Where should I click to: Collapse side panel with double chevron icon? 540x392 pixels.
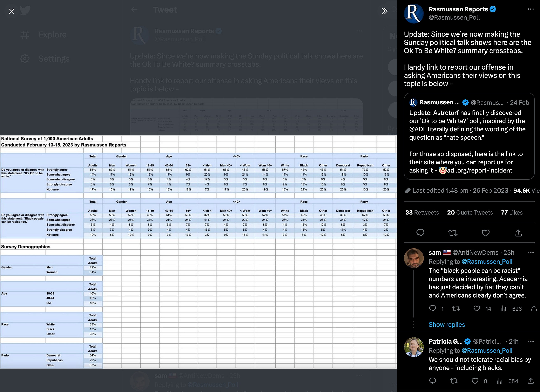(x=384, y=11)
